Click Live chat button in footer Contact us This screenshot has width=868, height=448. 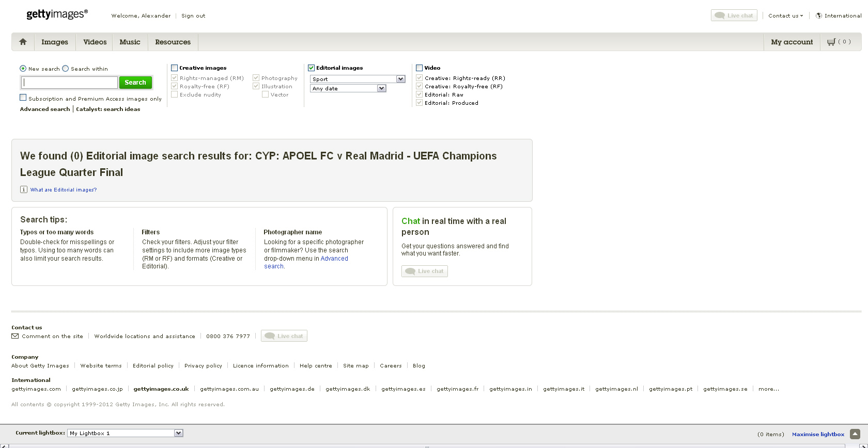284,336
